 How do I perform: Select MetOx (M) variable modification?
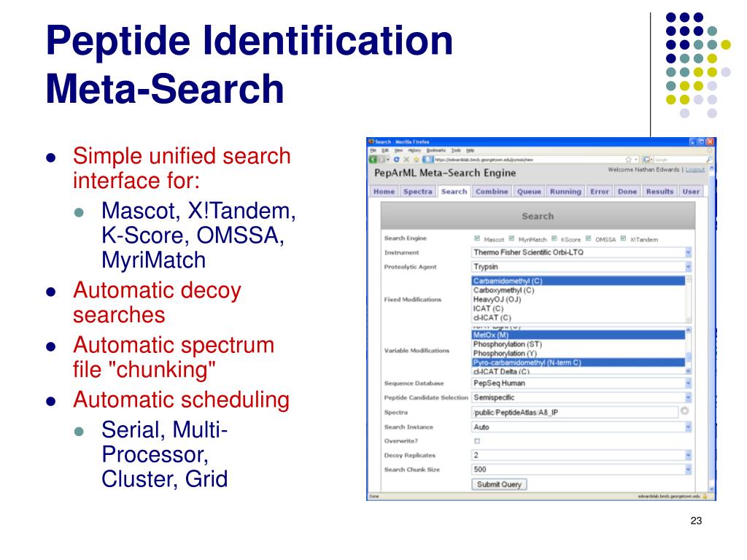pyautogui.click(x=578, y=335)
